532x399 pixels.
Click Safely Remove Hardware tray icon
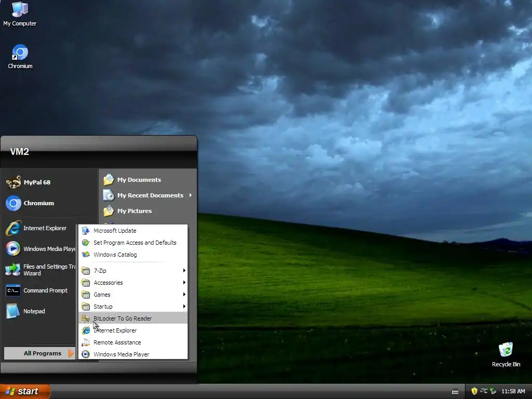(x=493, y=391)
